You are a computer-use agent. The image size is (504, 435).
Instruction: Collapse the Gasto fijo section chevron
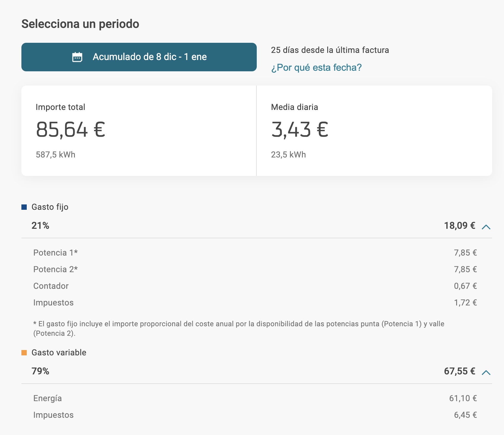[x=486, y=227]
